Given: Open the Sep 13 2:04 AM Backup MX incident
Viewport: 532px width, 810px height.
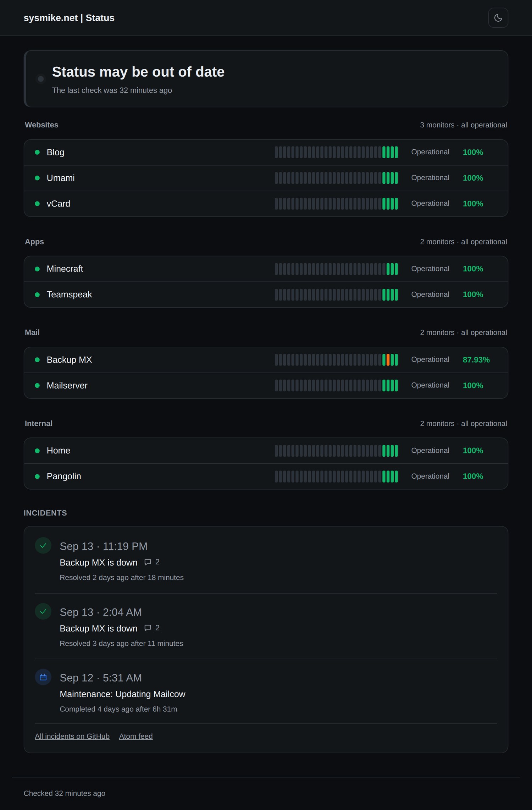Looking at the screenshot, I should click(x=99, y=628).
